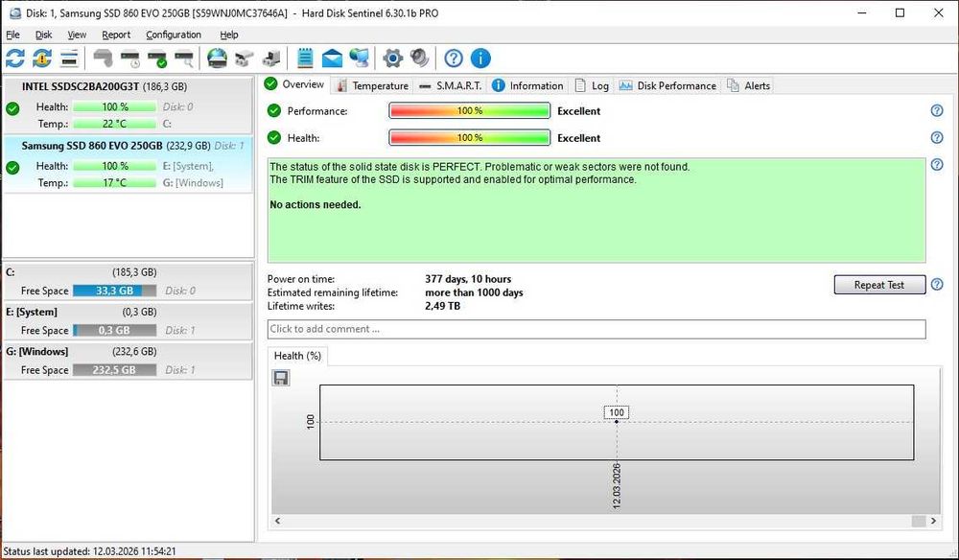Click the blue info about toolbar icon
This screenshot has height=560, width=959.
480,58
